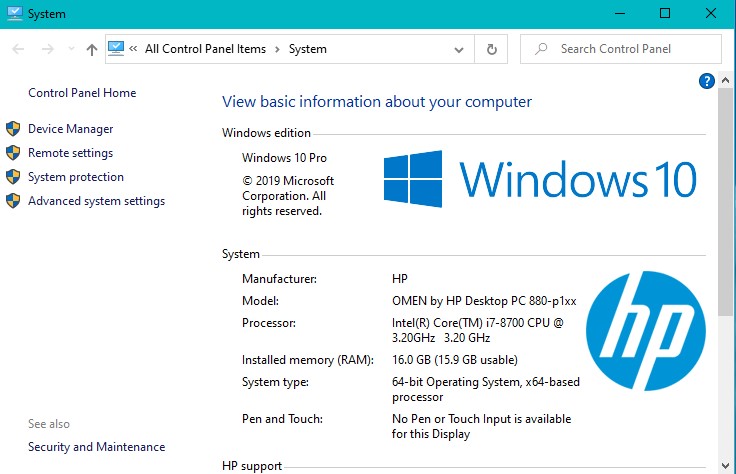Close the System window
This screenshot has width=736, height=474.
point(711,14)
